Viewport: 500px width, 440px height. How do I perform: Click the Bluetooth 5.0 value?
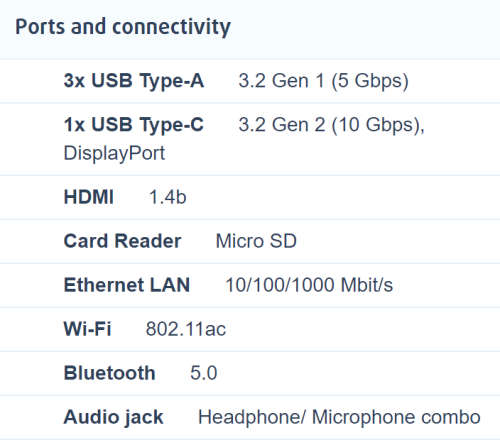[203, 373]
